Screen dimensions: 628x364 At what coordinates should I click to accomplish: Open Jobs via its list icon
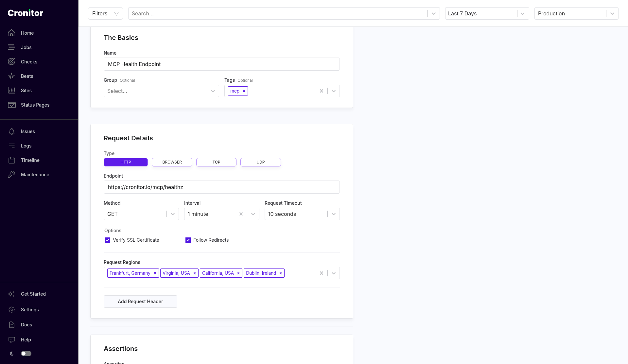(x=11, y=47)
